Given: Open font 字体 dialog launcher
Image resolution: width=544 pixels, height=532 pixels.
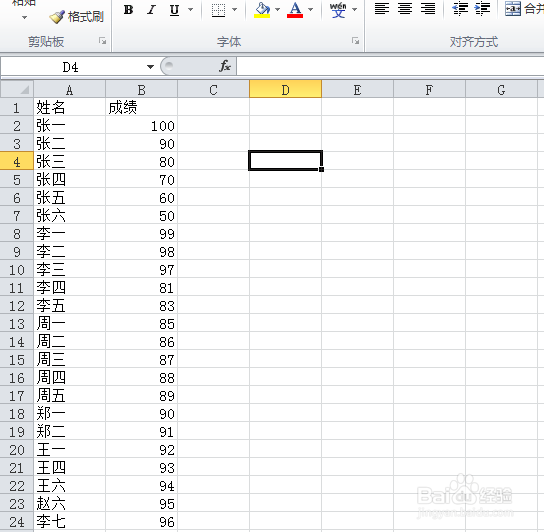Looking at the screenshot, I should tap(355, 41).
